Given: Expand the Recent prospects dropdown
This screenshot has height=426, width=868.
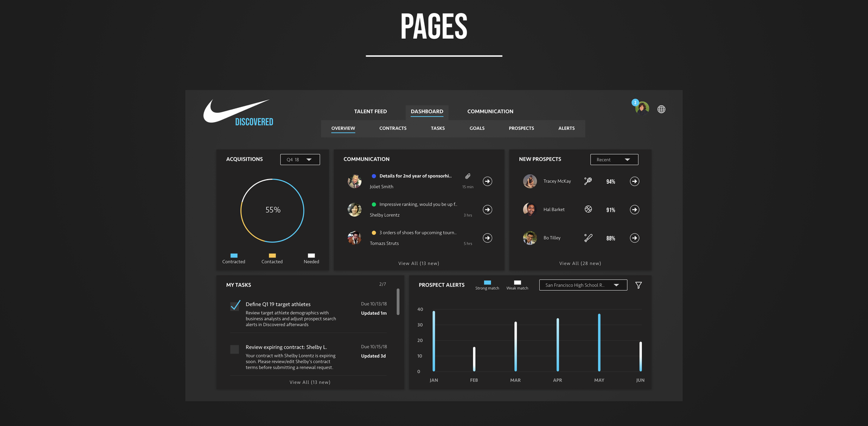Looking at the screenshot, I should point(614,160).
